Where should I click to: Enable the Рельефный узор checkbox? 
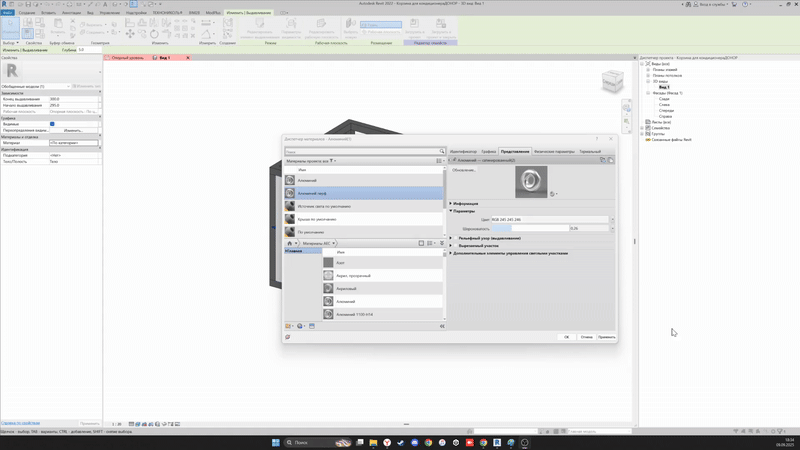456,238
